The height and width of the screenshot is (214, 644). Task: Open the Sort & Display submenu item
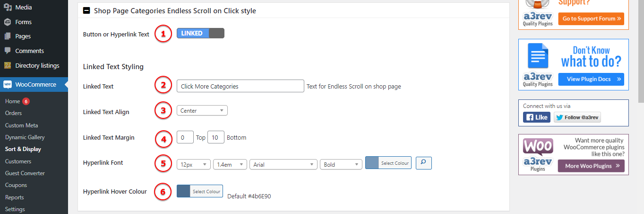coord(23,149)
